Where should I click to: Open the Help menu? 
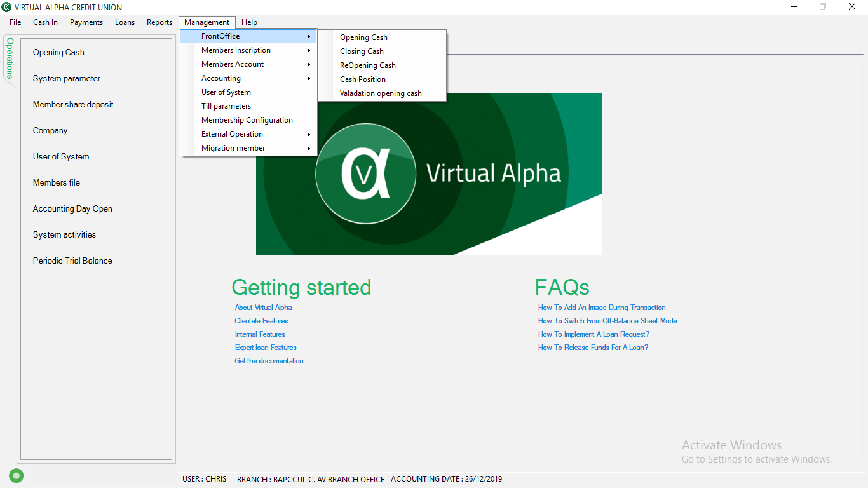click(249, 22)
